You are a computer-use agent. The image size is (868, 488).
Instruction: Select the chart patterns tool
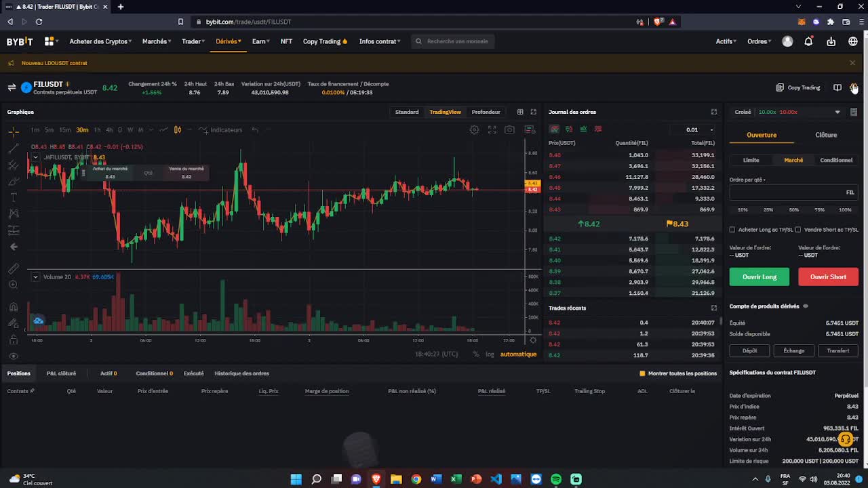pyautogui.click(x=14, y=213)
